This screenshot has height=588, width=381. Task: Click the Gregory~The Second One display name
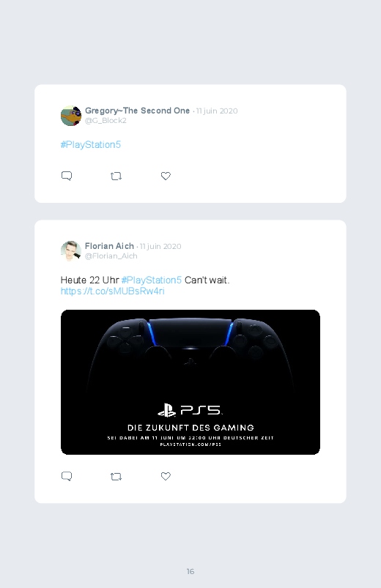click(x=138, y=111)
